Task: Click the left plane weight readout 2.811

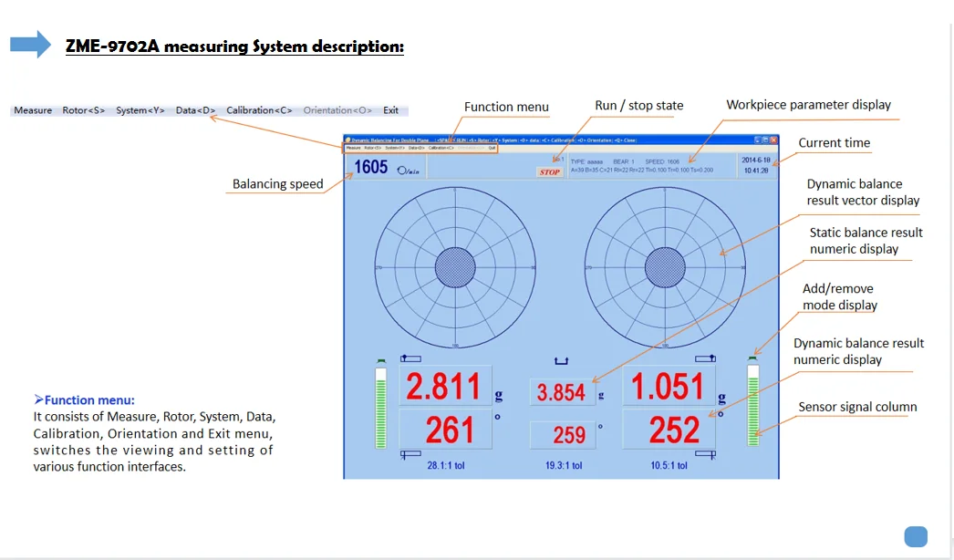Action: [445, 386]
